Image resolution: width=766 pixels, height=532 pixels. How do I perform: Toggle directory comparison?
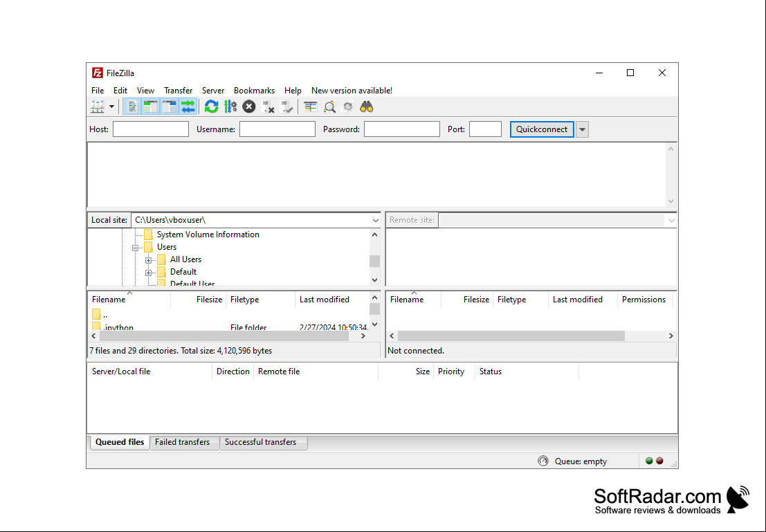pyautogui.click(x=329, y=107)
